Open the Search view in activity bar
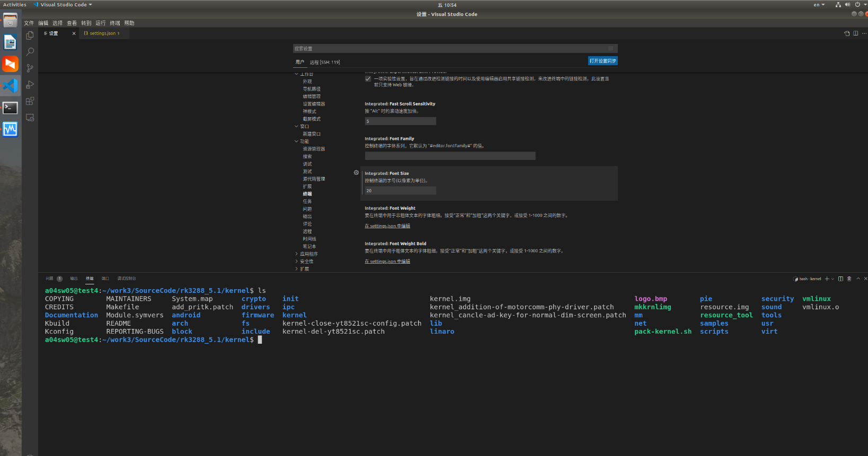The width and height of the screenshot is (868, 456). pyautogui.click(x=30, y=52)
